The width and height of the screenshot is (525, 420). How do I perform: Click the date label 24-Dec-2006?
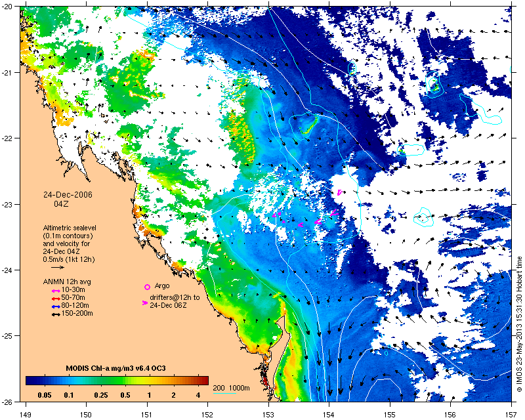[68, 195]
